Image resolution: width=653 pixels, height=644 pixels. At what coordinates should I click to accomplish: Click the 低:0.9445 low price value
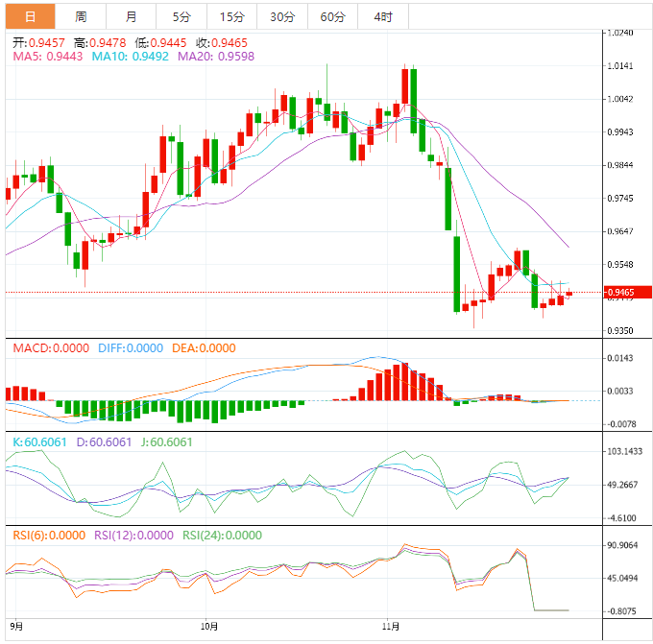tap(160, 42)
